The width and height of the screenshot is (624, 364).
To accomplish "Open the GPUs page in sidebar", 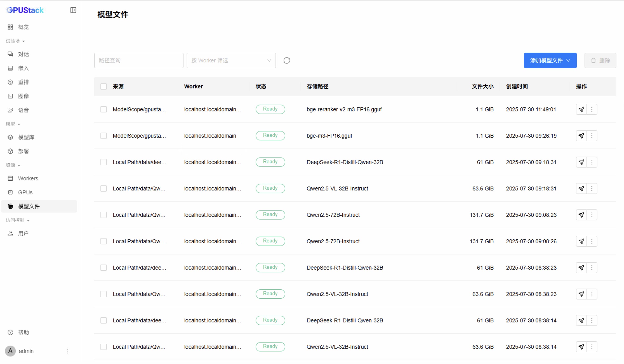I will pyautogui.click(x=25, y=193).
